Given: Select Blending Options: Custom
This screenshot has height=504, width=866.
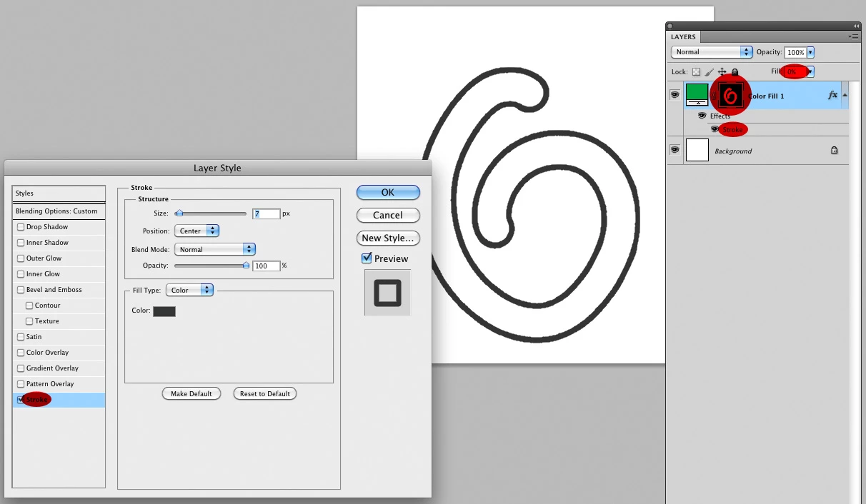Looking at the screenshot, I should coord(59,211).
